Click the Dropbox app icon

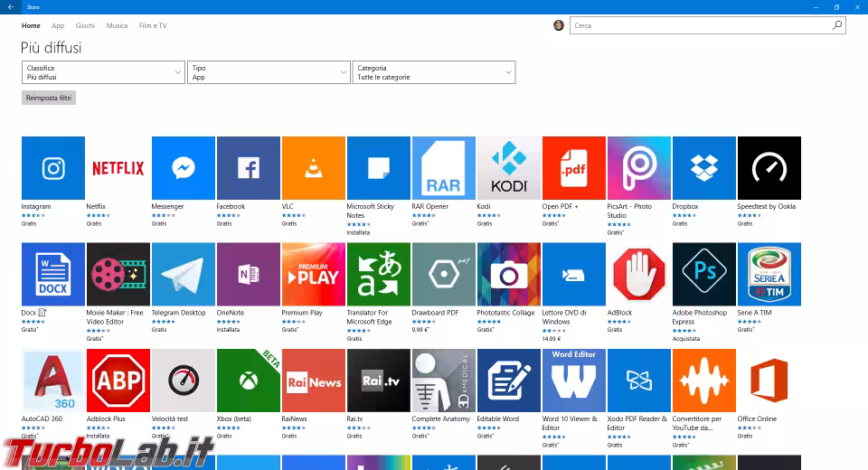coord(704,168)
